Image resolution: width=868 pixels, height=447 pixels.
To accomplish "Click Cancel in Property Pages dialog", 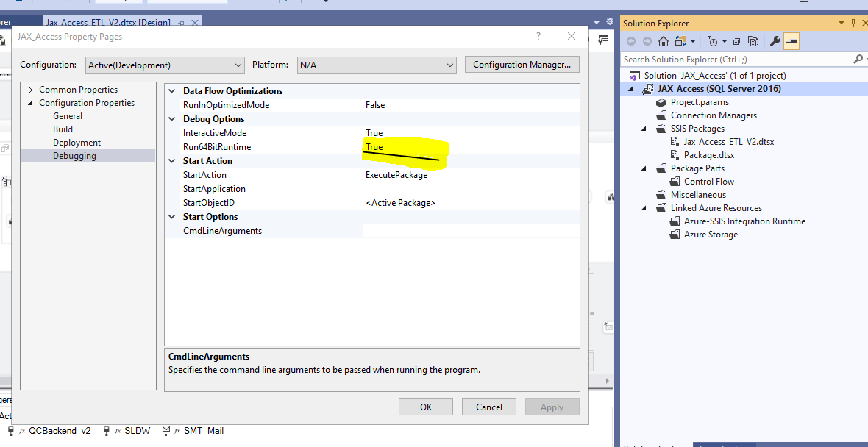I will point(489,407).
